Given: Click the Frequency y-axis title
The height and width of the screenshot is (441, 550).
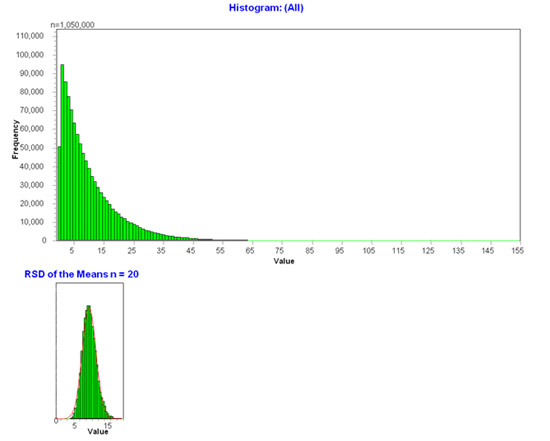Looking at the screenshot, I should click(15, 139).
